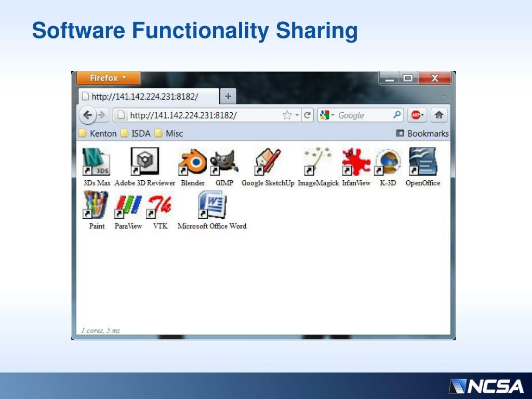Select the 141.142.224.231:8182 tab
Image resolution: width=532 pixels, height=399 pixels.
(x=149, y=96)
